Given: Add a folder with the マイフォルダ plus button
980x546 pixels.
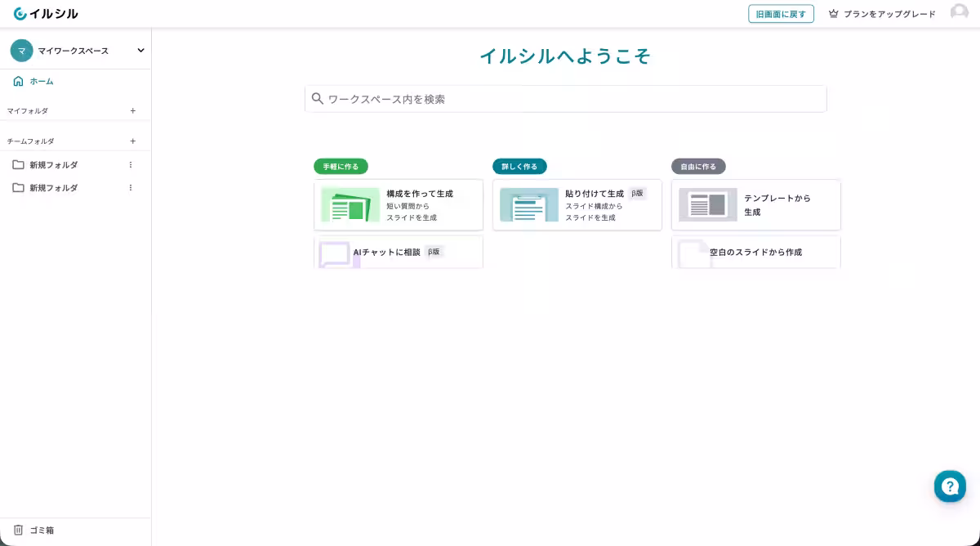Looking at the screenshot, I should [x=132, y=110].
